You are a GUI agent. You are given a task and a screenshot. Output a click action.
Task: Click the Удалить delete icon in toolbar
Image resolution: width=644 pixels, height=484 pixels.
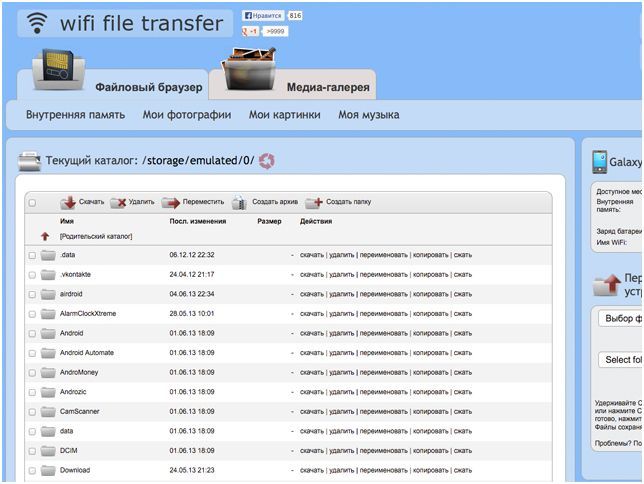118,202
